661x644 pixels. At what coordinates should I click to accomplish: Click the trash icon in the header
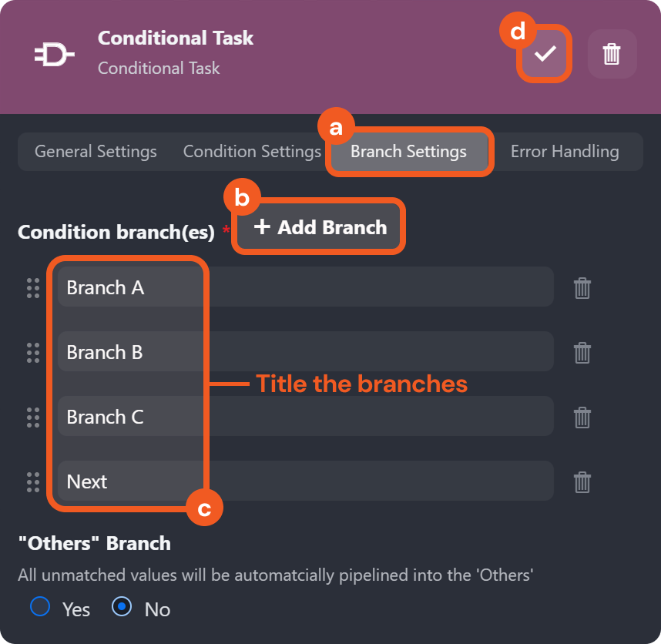(612, 54)
